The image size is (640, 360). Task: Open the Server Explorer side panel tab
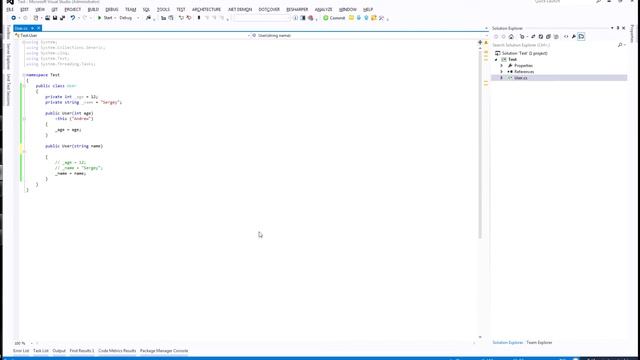pyautogui.click(x=8, y=57)
